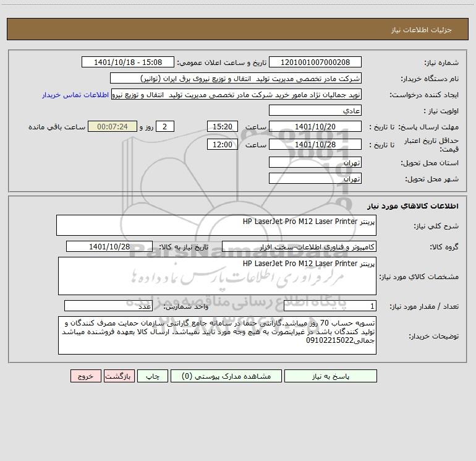Click the priority field showing عادی
Viewport: 476px width, 461px height.
(x=315, y=110)
